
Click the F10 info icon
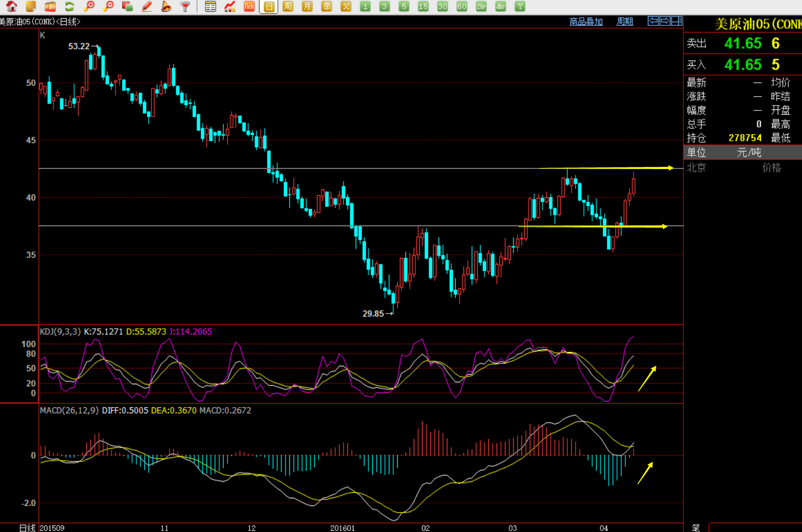(50, 7)
